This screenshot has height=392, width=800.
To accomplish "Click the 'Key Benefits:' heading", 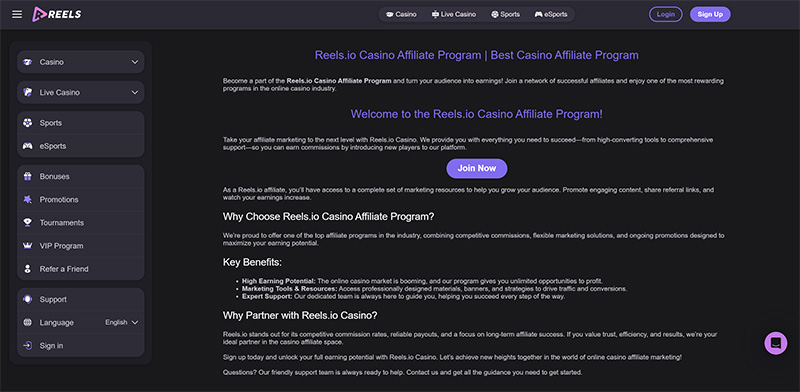I will click(x=253, y=262).
